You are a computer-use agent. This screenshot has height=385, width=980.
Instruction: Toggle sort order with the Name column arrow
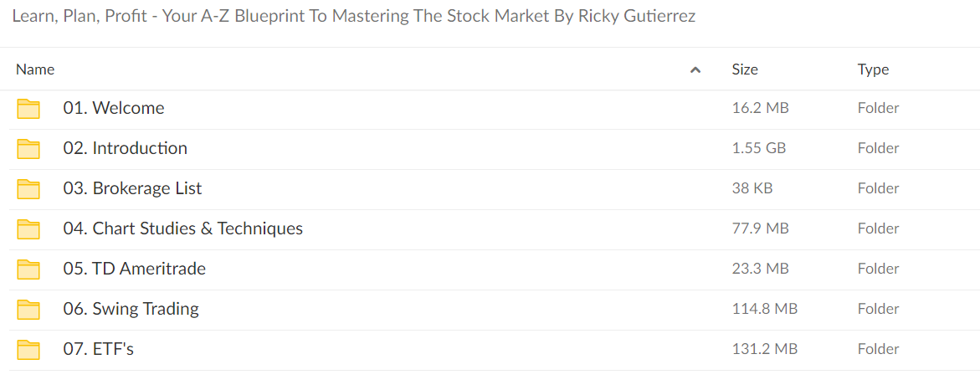click(x=695, y=70)
